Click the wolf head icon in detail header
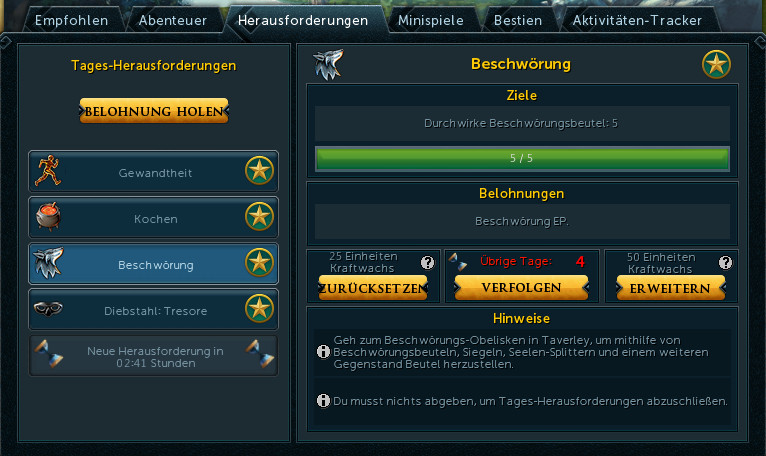This screenshot has width=766, height=456. click(x=328, y=65)
